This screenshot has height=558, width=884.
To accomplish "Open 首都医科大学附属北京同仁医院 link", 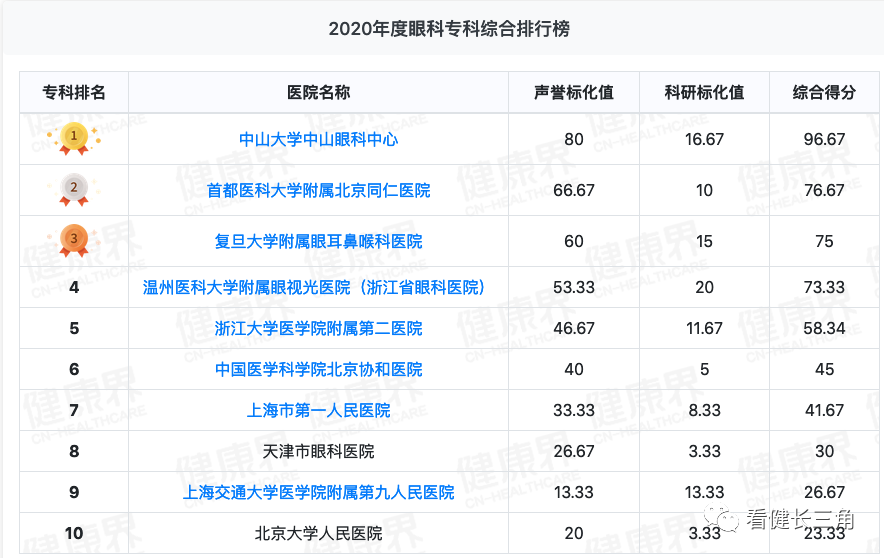I will pos(319,191).
